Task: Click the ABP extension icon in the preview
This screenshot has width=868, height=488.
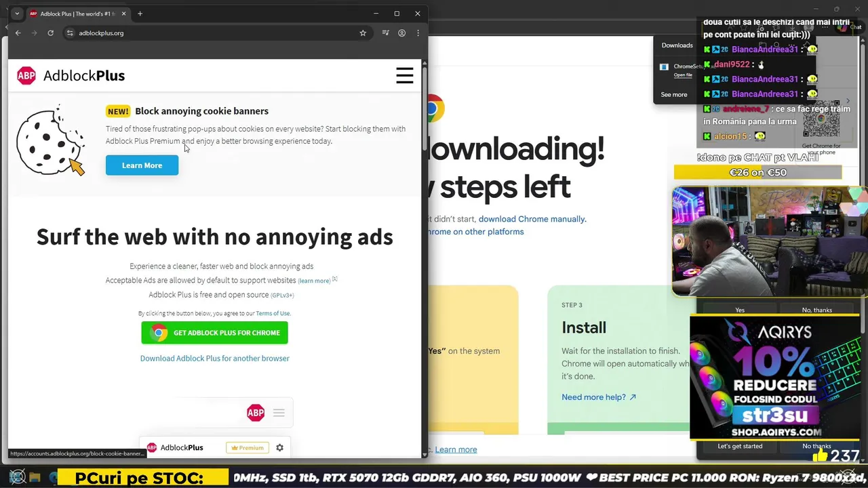Action: coord(256,412)
